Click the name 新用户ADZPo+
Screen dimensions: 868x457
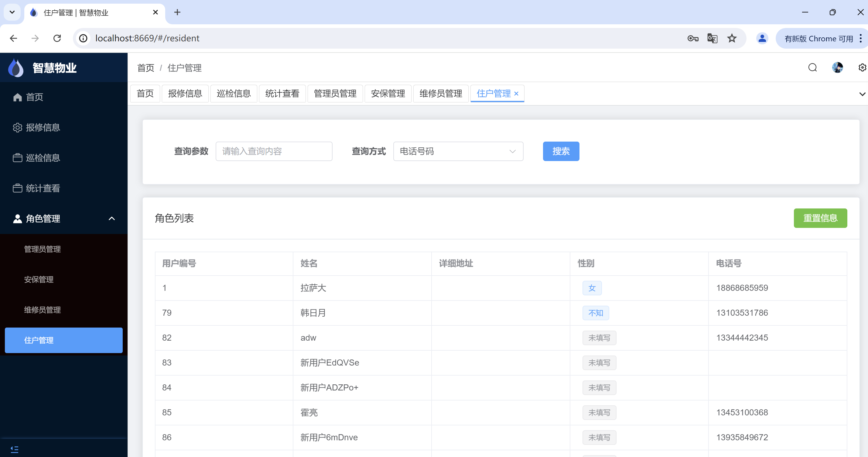point(329,388)
